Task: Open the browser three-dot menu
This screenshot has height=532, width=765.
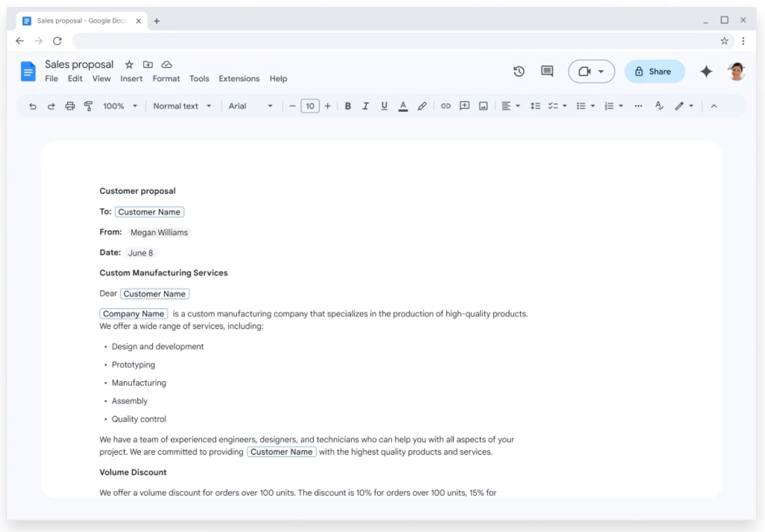Action: pos(743,41)
